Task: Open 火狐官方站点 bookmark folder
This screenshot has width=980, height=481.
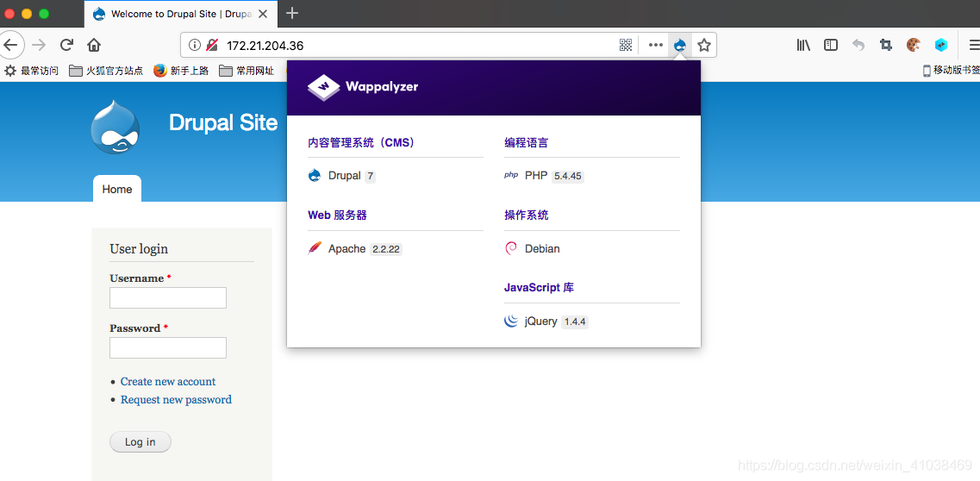Action: click(x=106, y=71)
